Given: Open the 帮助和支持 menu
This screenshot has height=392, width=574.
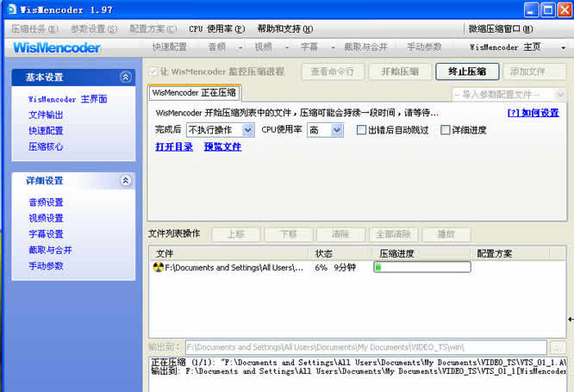Looking at the screenshot, I should (x=285, y=28).
